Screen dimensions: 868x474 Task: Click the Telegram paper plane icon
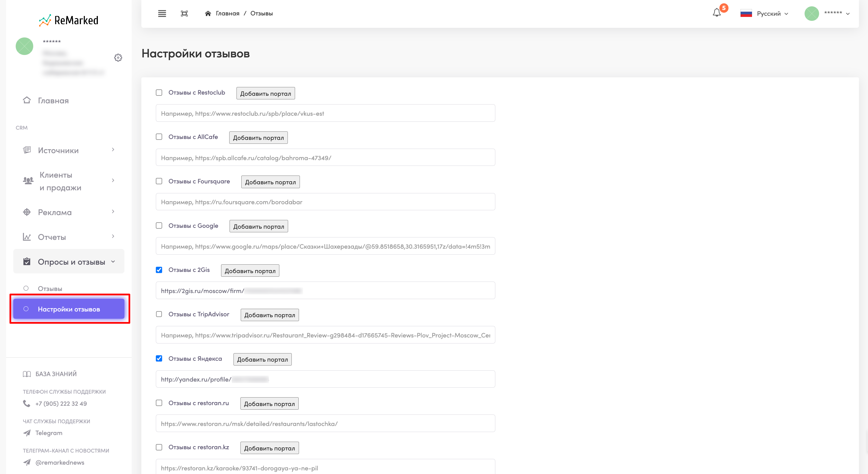pos(27,433)
